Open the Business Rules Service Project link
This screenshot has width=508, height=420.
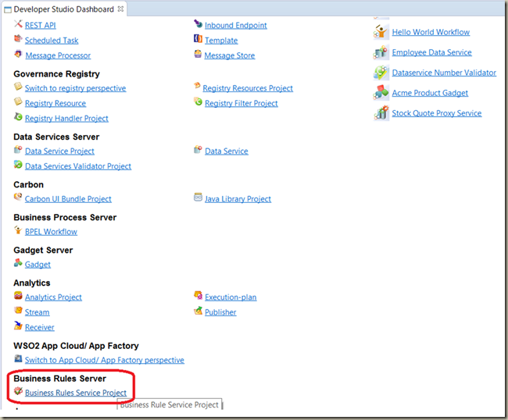click(76, 393)
